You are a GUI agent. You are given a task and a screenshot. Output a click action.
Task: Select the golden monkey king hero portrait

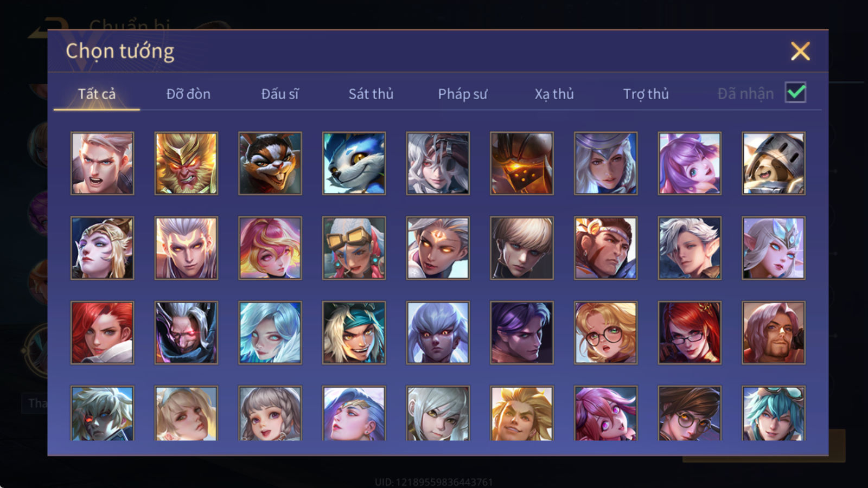coord(186,163)
